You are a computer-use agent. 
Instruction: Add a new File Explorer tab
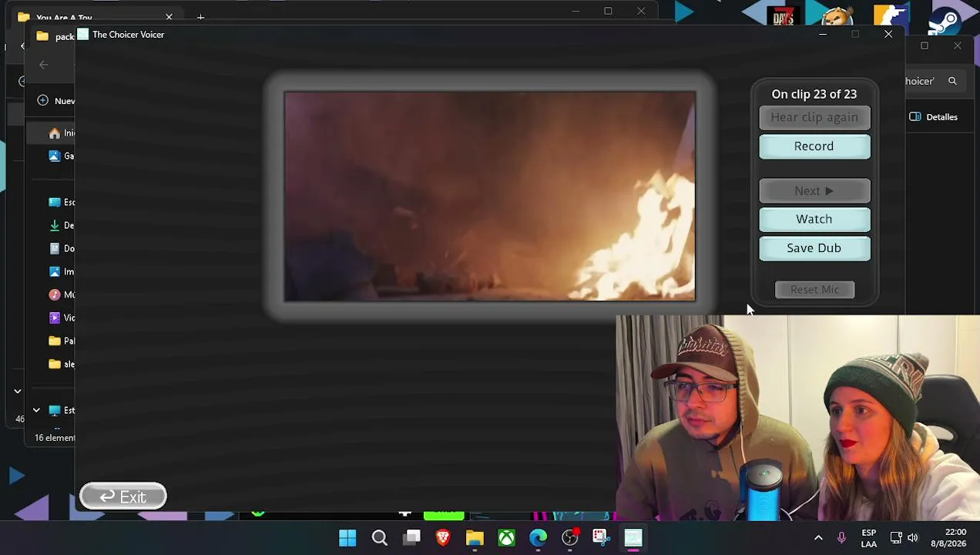200,17
